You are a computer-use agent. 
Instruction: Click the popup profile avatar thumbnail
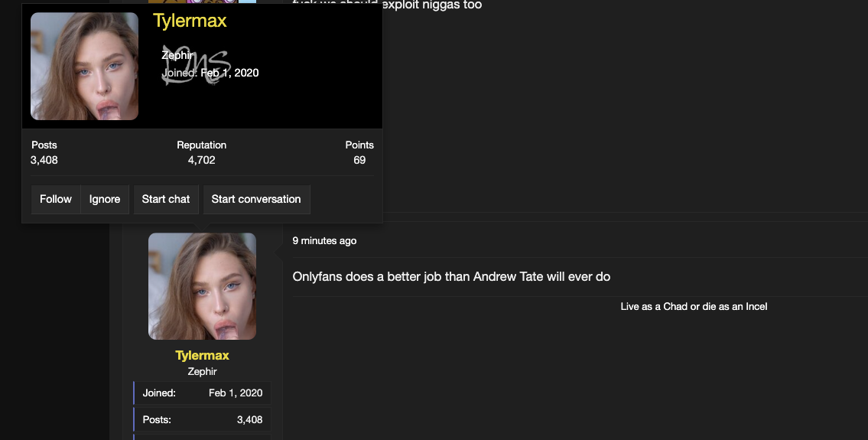[84, 67]
